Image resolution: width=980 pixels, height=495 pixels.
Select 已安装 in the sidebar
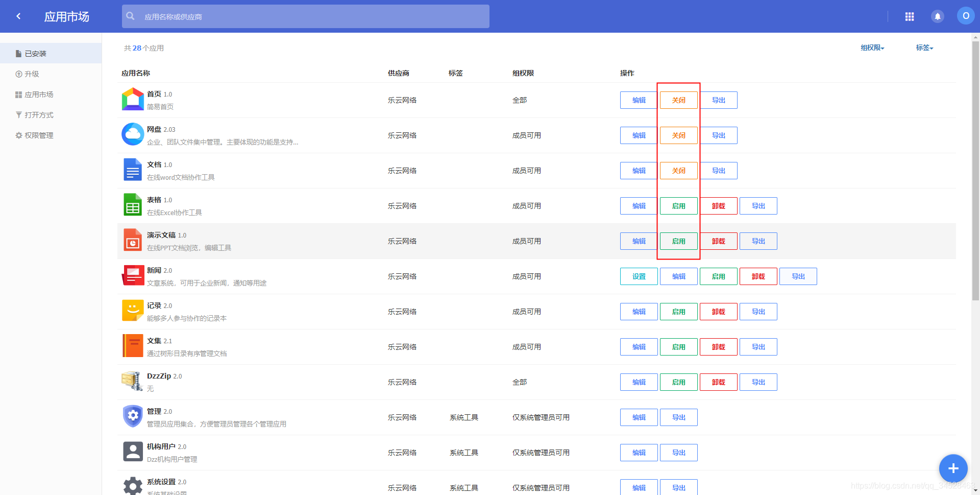[x=51, y=53]
